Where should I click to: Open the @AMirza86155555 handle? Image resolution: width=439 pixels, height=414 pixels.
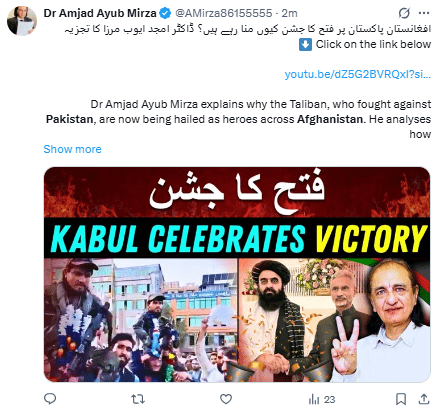pyautogui.click(x=224, y=13)
